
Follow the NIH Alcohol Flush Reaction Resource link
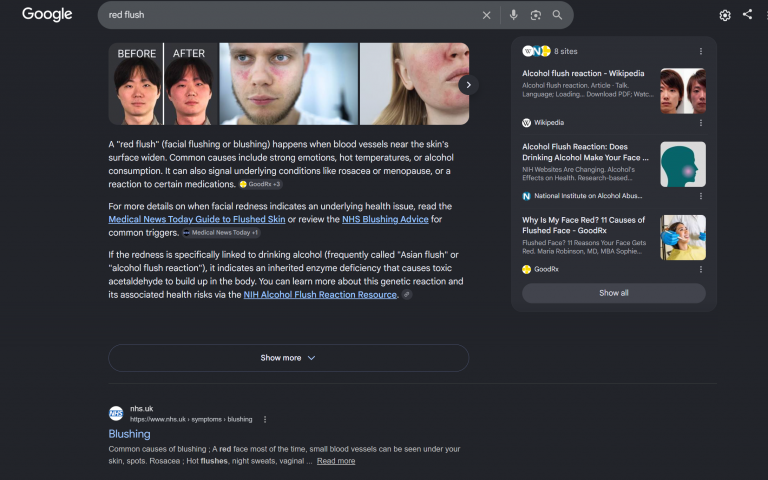(x=320, y=295)
